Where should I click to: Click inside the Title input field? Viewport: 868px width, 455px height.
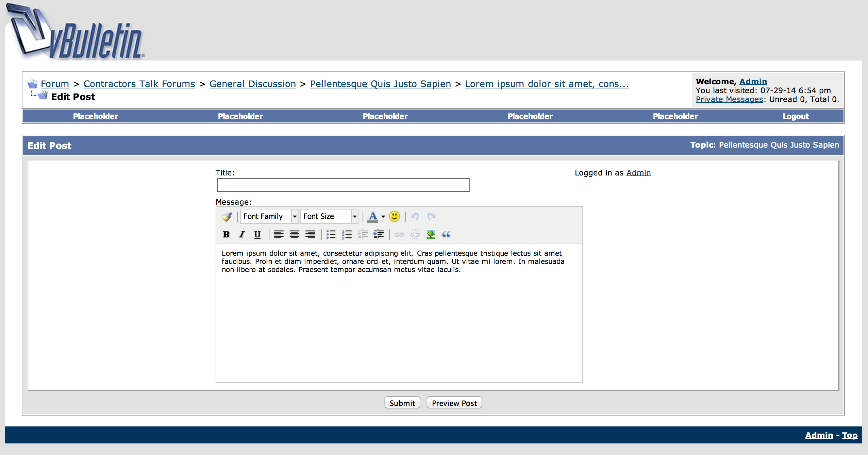point(343,185)
